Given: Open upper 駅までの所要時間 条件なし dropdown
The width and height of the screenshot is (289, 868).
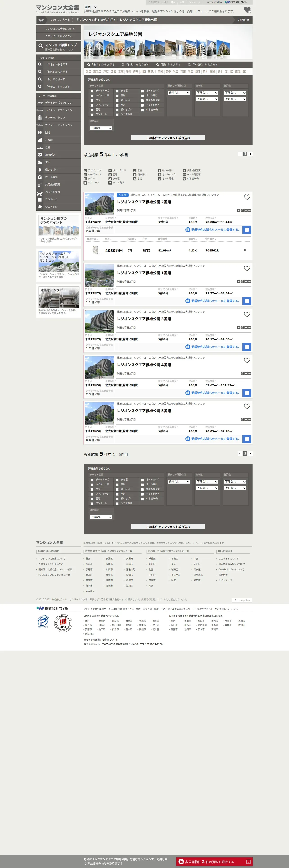Looking at the screenshot, I should pos(179,93).
